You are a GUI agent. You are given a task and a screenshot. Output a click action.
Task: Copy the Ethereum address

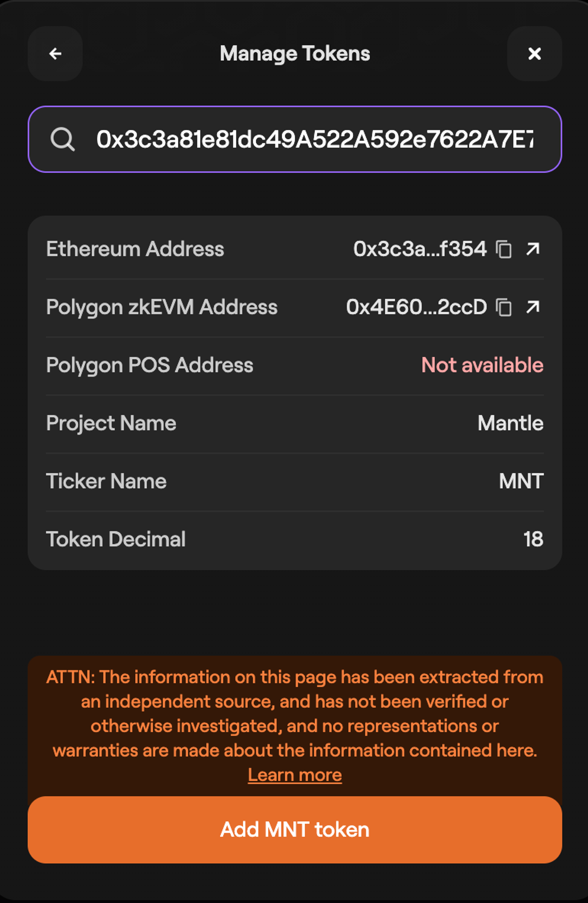[504, 249]
